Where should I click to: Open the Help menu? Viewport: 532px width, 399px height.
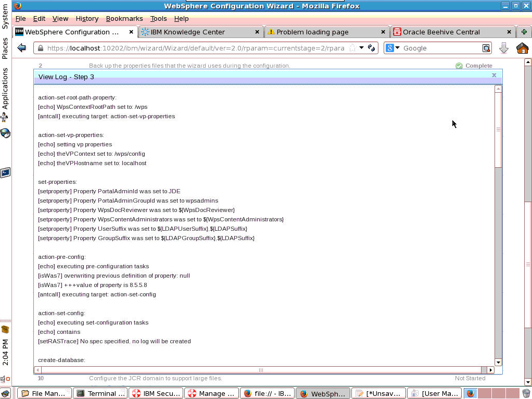click(x=181, y=19)
